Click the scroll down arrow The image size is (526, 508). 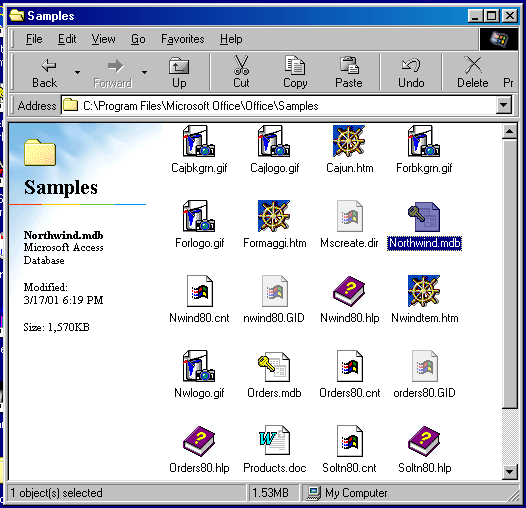click(510, 472)
